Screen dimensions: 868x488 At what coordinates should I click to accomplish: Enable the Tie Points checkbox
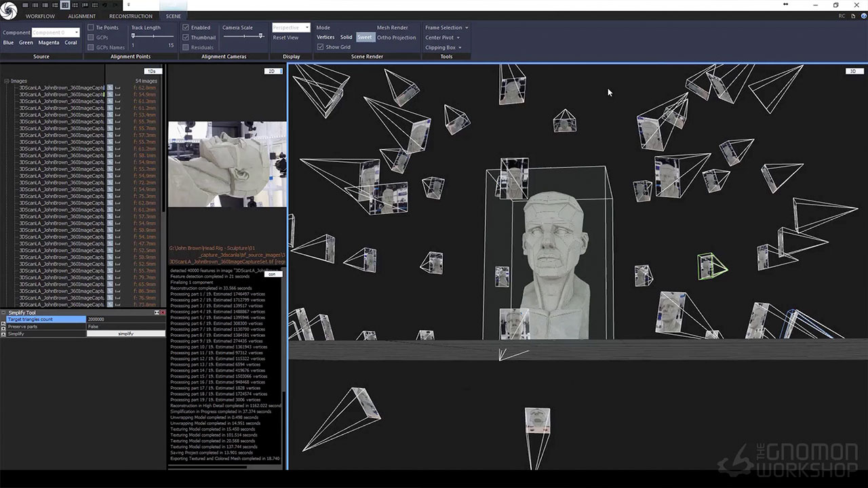91,28
